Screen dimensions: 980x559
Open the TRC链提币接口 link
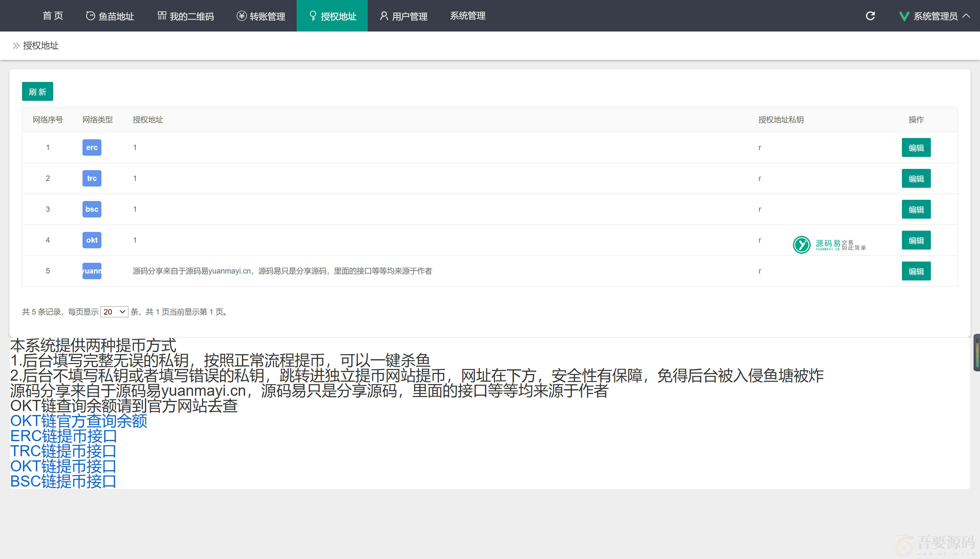pos(63,451)
